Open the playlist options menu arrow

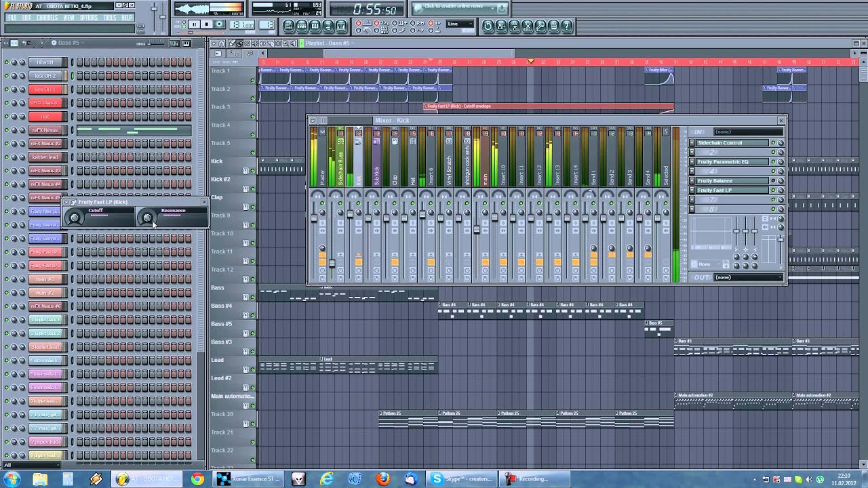pyautogui.click(x=214, y=43)
